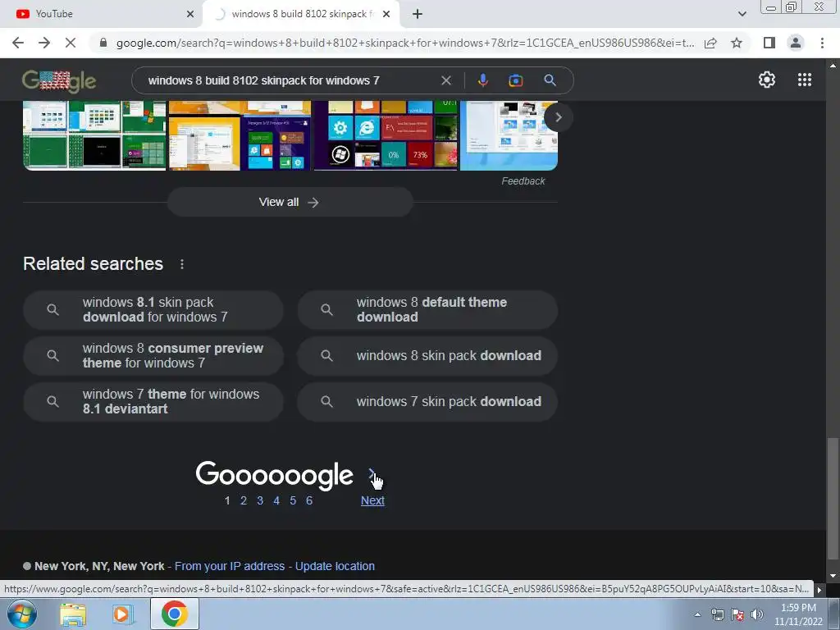
Task: Go to results page 4
Action: click(x=276, y=500)
